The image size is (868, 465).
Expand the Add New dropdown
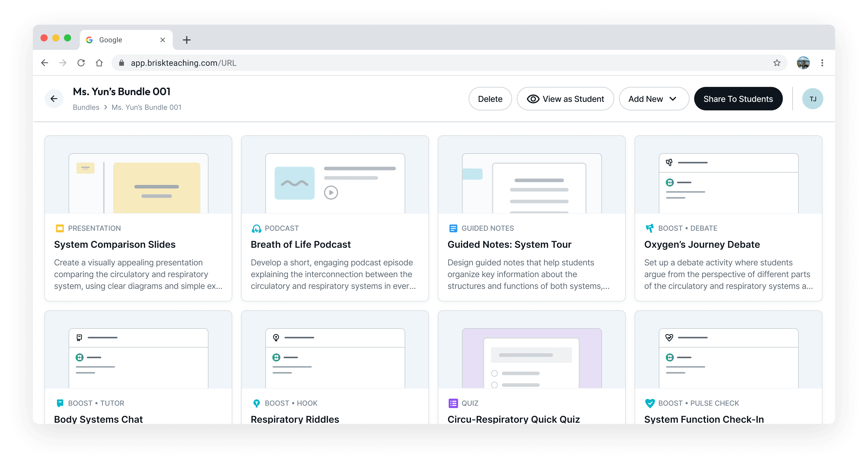point(653,99)
